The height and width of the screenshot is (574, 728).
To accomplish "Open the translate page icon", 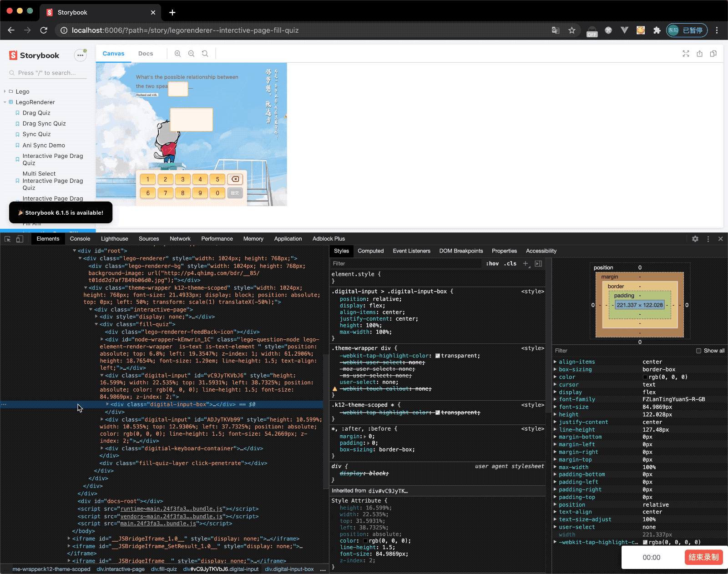I will tap(556, 30).
